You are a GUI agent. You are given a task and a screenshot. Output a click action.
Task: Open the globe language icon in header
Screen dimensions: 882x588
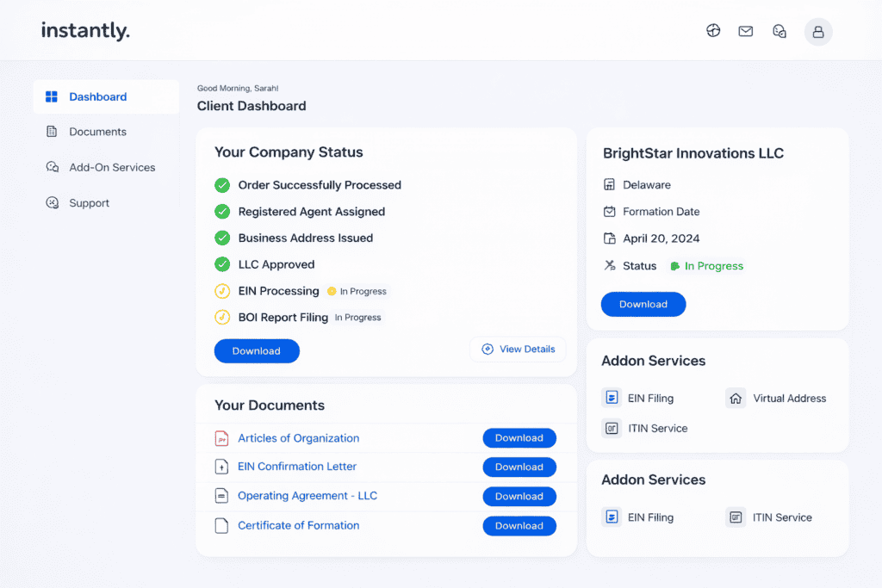pyautogui.click(x=713, y=30)
